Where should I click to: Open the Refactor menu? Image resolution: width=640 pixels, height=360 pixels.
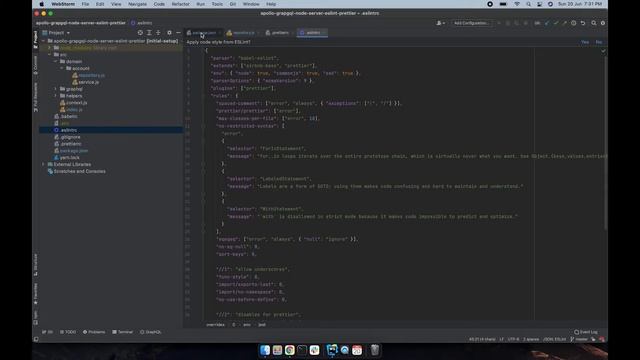coord(180,4)
